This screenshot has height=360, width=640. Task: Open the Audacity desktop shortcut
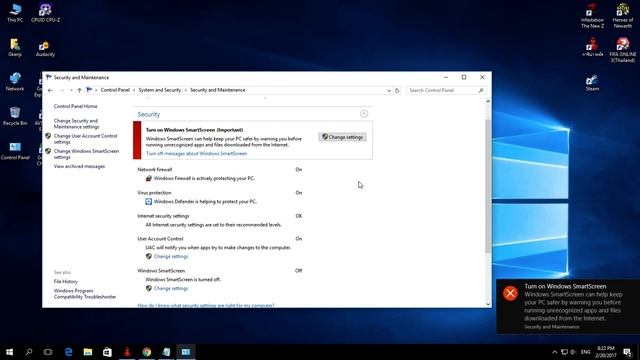coord(45,48)
